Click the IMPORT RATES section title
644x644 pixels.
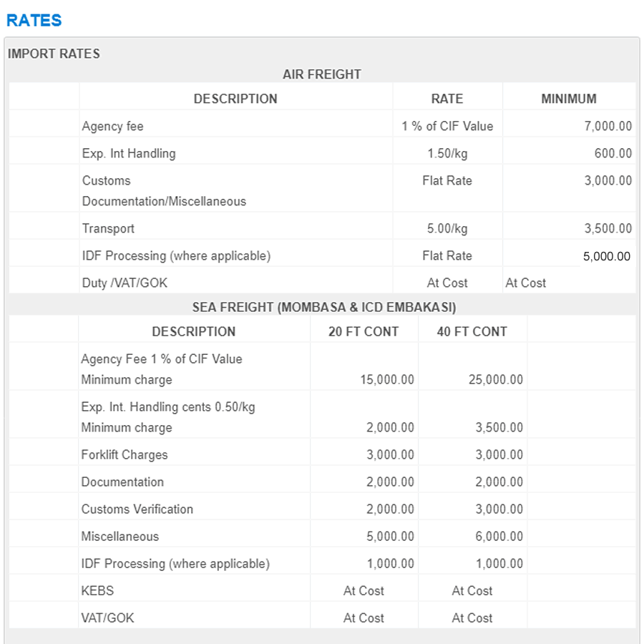(x=54, y=54)
